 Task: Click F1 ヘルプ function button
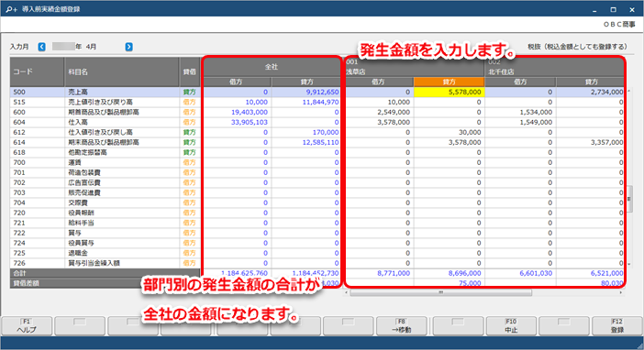click(x=27, y=326)
